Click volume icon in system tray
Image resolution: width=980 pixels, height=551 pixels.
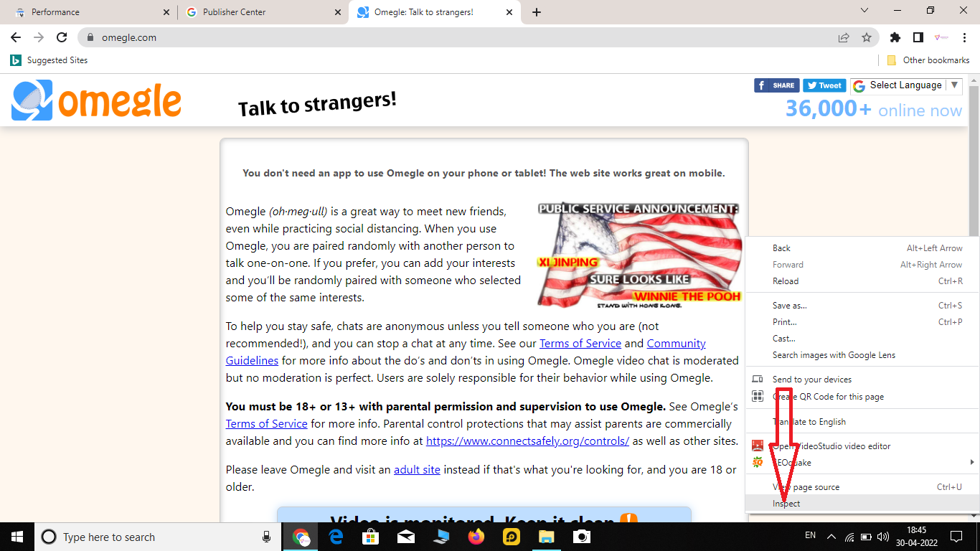coord(883,537)
